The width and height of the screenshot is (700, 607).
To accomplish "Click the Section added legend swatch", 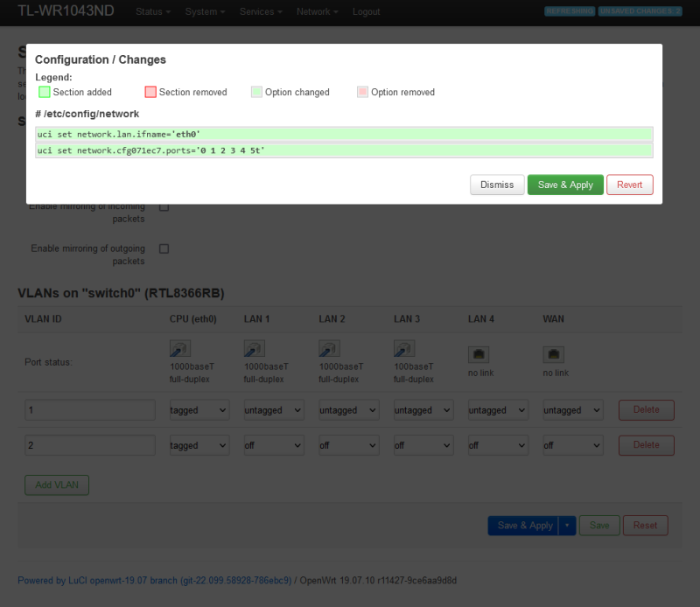I will pyautogui.click(x=45, y=92).
